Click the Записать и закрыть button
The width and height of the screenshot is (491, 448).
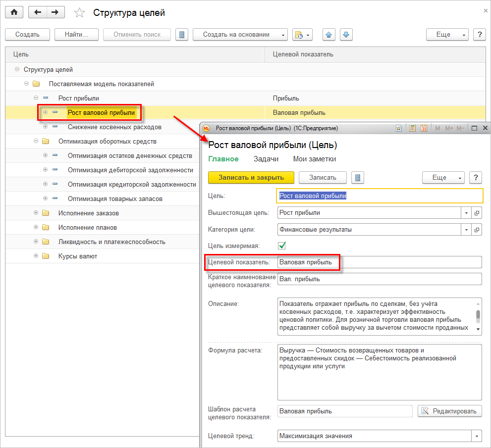[x=251, y=178]
